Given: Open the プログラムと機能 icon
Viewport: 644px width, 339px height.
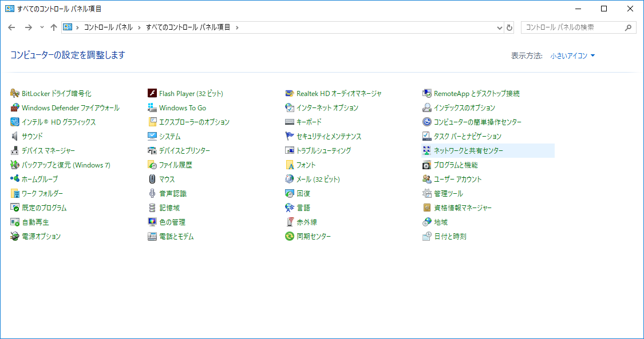Looking at the screenshot, I should click(427, 165).
